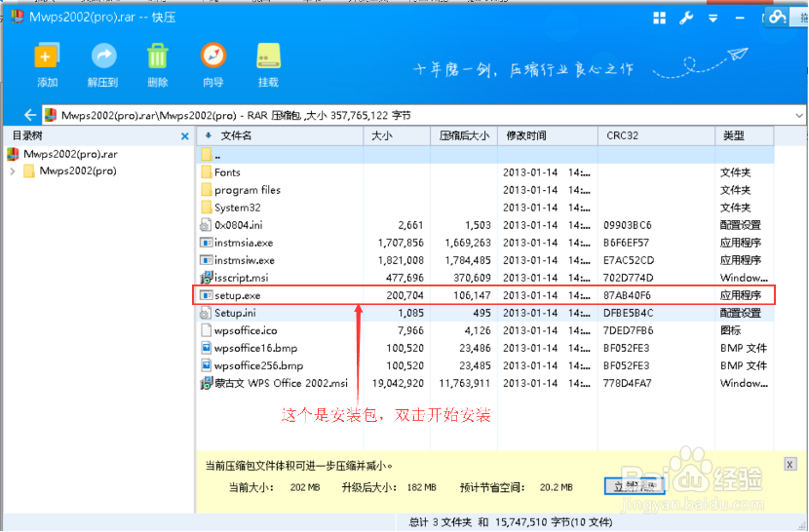809x532 pixels.
Task: Click the 添加 (Add) toolbar icon
Action: click(x=47, y=56)
